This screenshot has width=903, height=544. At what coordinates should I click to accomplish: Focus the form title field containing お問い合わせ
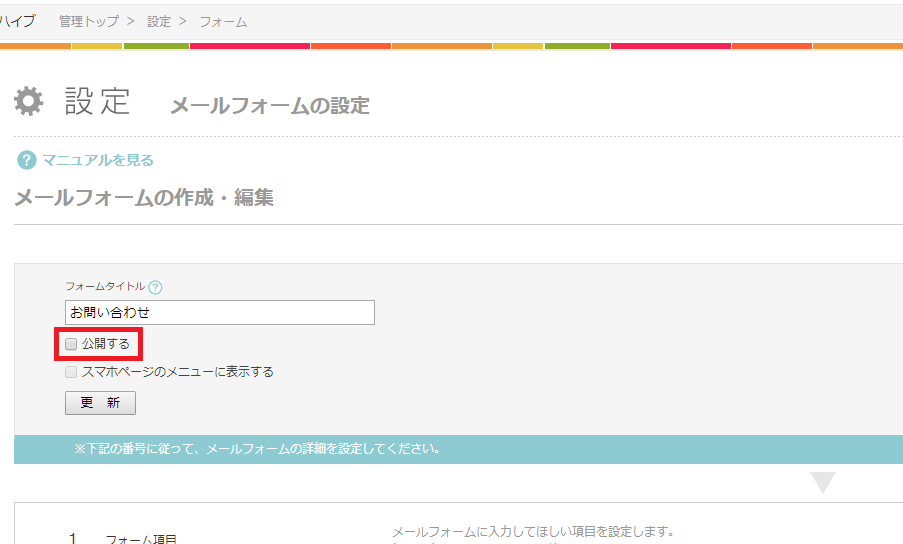click(219, 312)
